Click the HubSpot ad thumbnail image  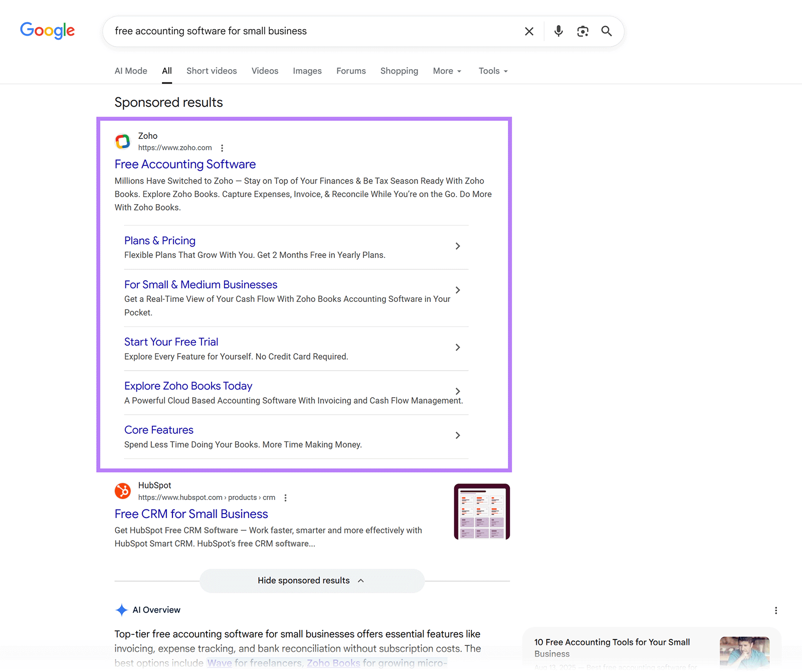(482, 512)
